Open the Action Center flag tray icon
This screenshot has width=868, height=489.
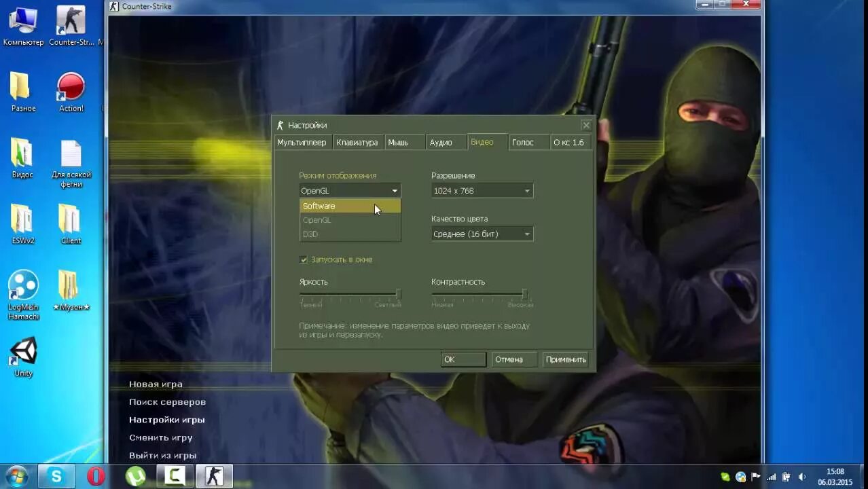pos(756,477)
